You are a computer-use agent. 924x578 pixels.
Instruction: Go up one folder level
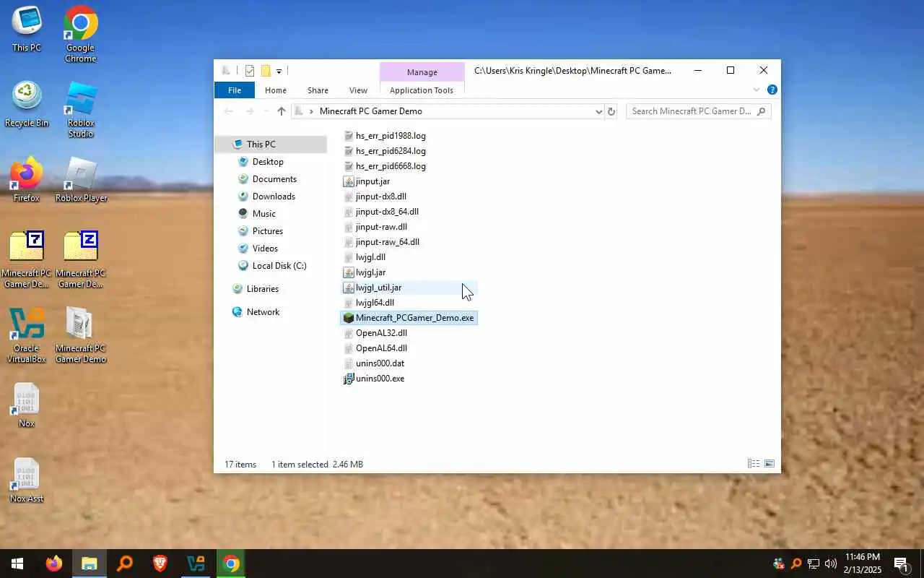pos(282,111)
